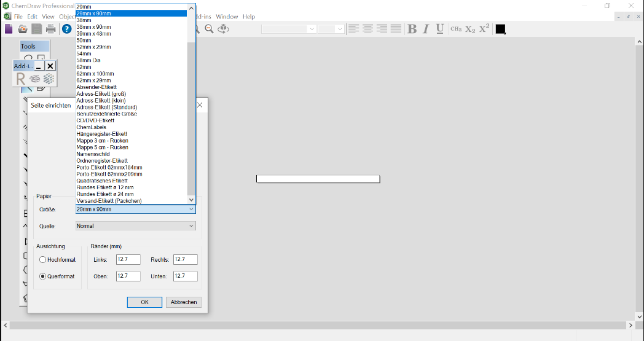Select Absender-Etikett entry
This screenshot has width=644, height=341.
[x=132, y=87]
